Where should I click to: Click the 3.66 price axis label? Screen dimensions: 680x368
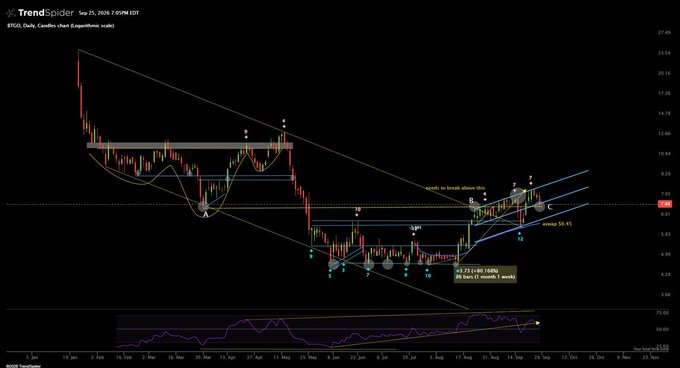(x=664, y=294)
